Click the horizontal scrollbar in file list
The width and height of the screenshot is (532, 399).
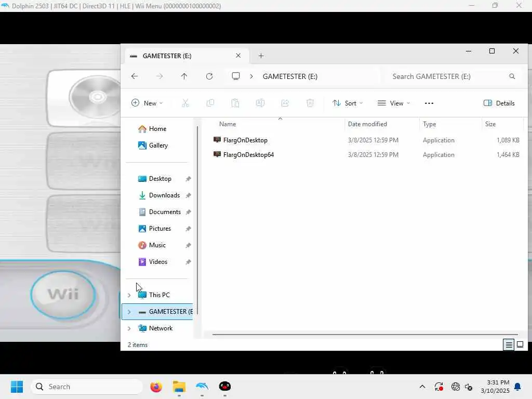pos(365,335)
